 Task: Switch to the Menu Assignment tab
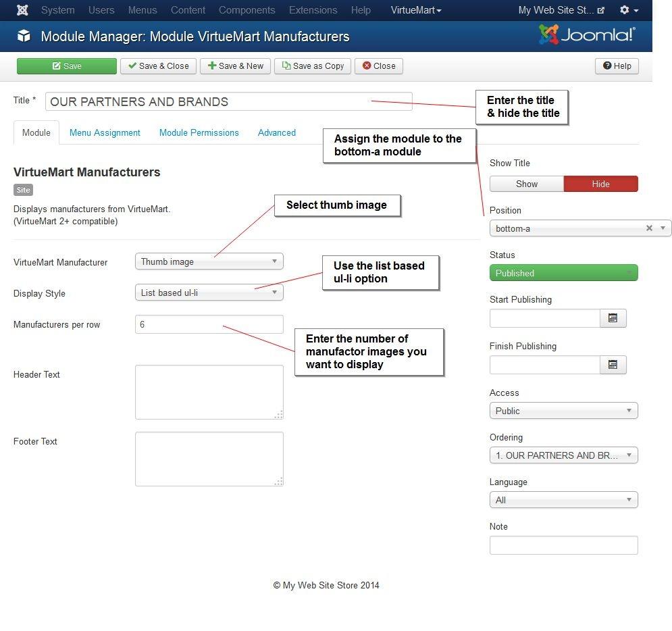click(105, 132)
